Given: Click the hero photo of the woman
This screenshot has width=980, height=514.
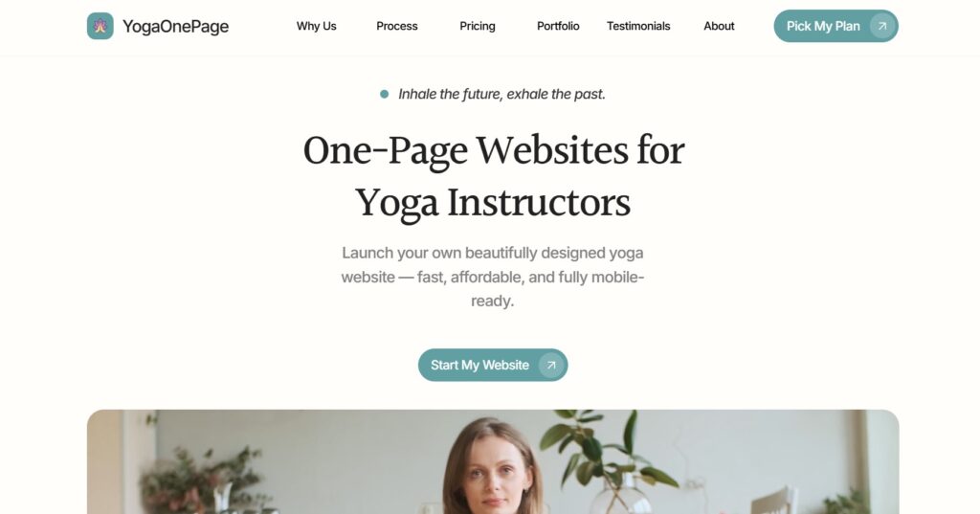Looking at the screenshot, I should coord(493,461).
